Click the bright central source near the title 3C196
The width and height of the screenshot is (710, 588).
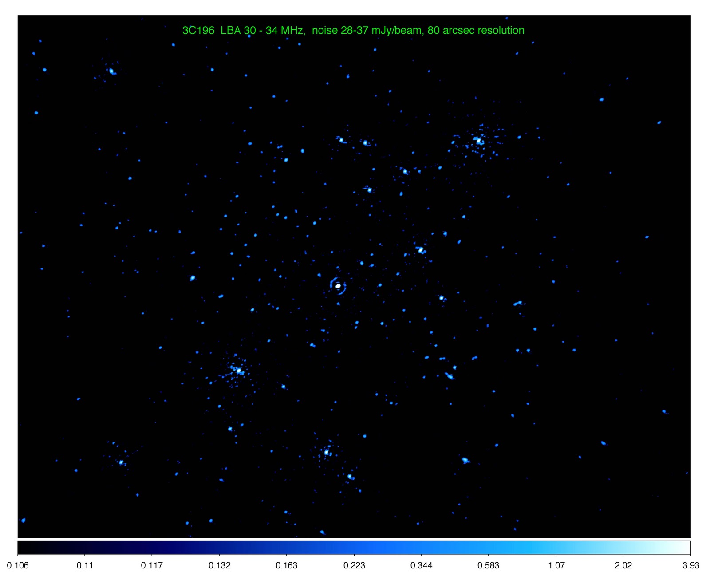pos(338,287)
